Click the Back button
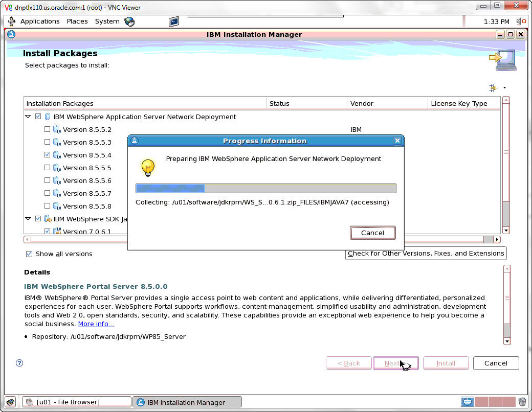The height and width of the screenshot is (412, 532). tap(348, 363)
